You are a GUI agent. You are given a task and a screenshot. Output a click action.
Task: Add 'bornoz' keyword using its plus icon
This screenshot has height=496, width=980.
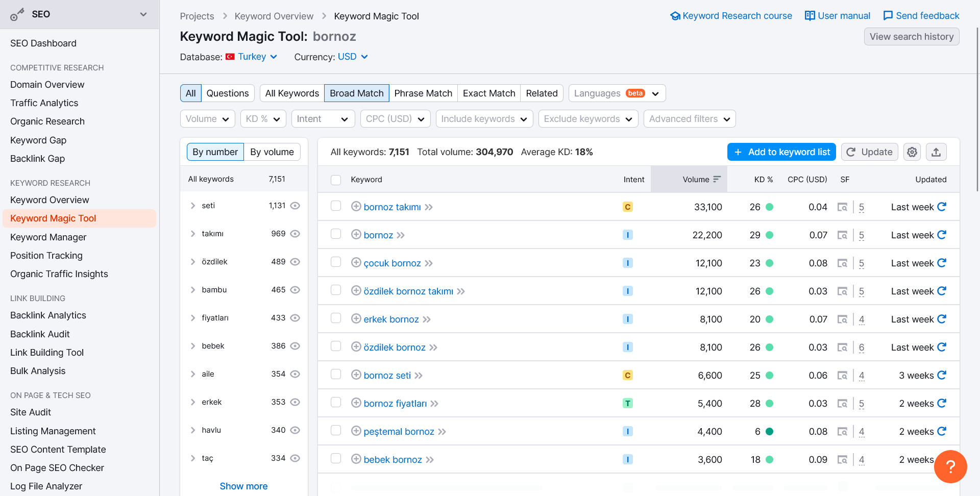[x=356, y=235]
